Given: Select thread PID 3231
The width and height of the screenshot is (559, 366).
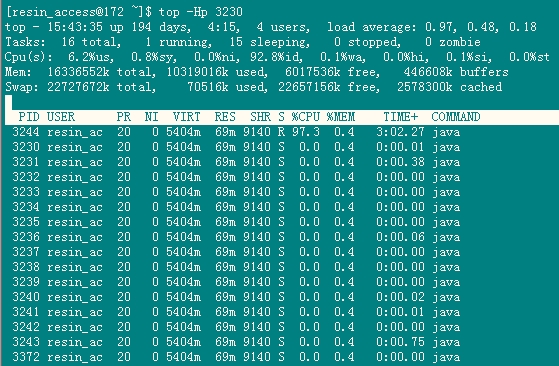Looking at the screenshot, I should (x=25, y=162).
